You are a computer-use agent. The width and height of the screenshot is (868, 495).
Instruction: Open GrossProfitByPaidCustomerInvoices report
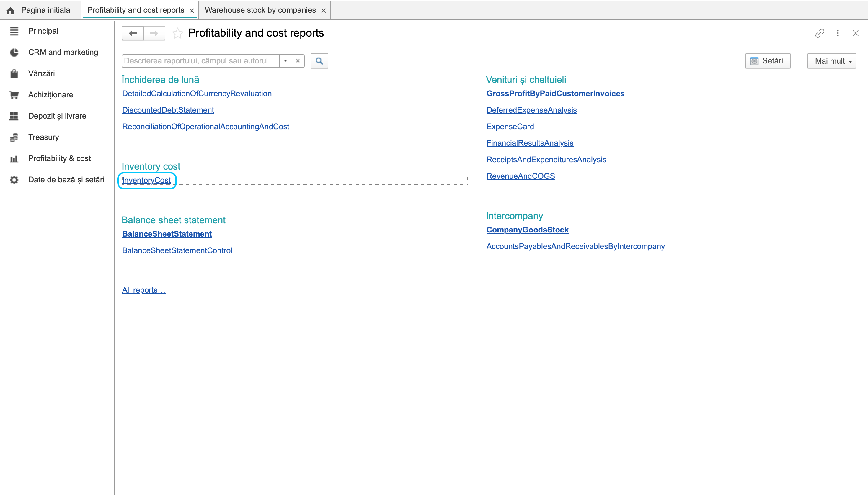click(x=555, y=94)
